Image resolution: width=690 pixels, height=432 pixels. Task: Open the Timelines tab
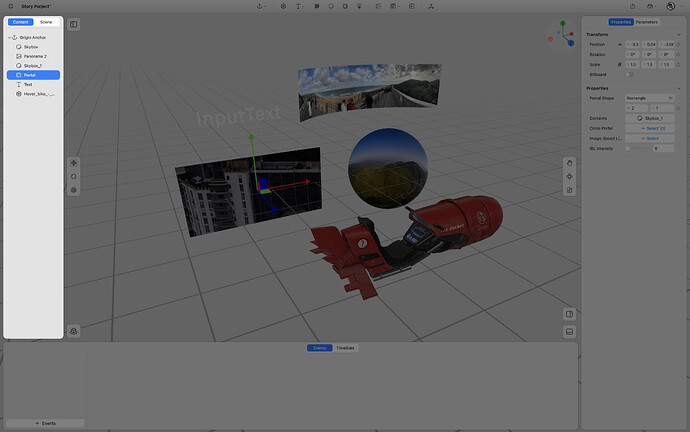[345, 348]
